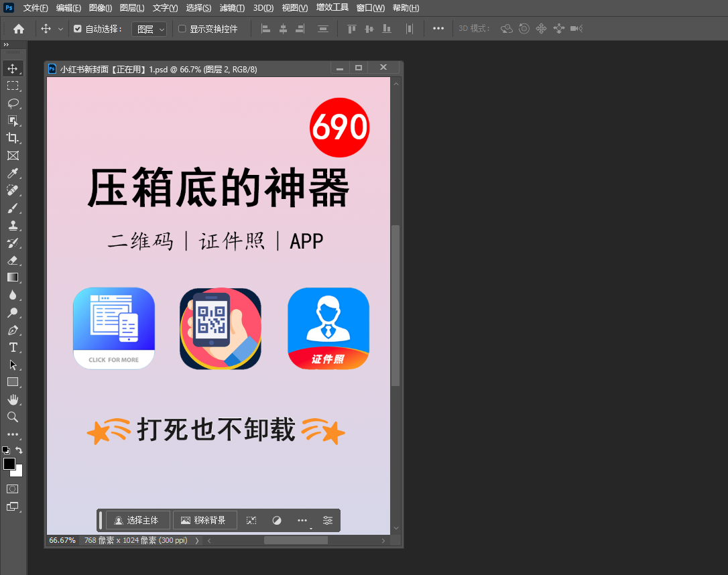Activate the History Brush tool
This screenshot has height=575, width=728.
tap(13, 243)
